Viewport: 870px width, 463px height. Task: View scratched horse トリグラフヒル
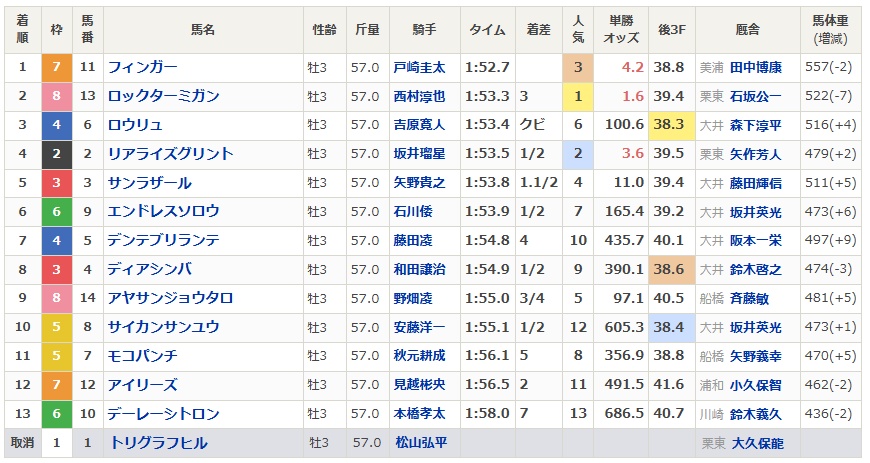[x=157, y=443]
